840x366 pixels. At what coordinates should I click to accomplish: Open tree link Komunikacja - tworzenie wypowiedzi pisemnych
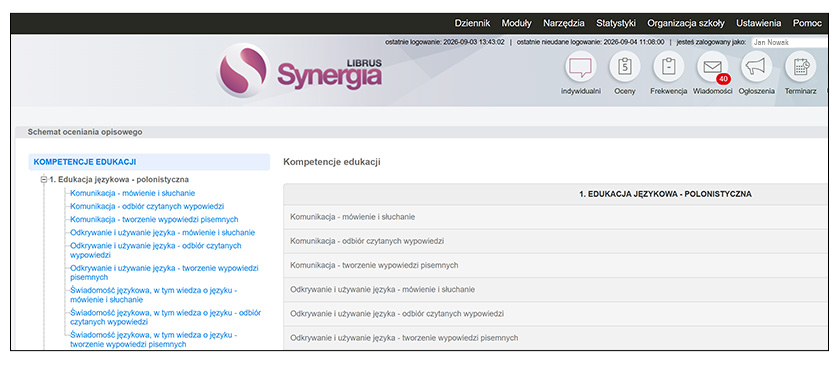click(154, 220)
